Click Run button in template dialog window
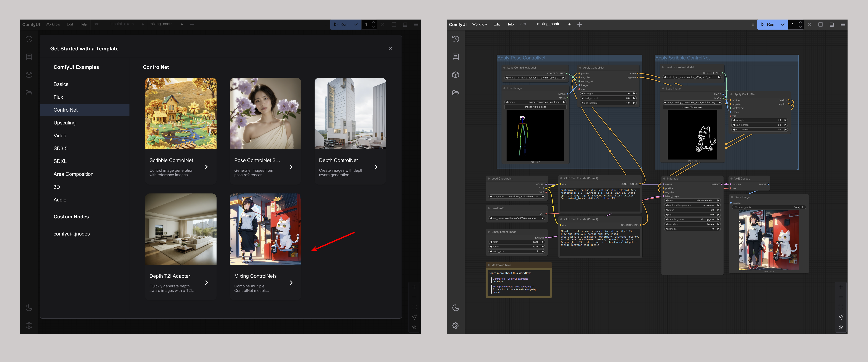 point(340,24)
